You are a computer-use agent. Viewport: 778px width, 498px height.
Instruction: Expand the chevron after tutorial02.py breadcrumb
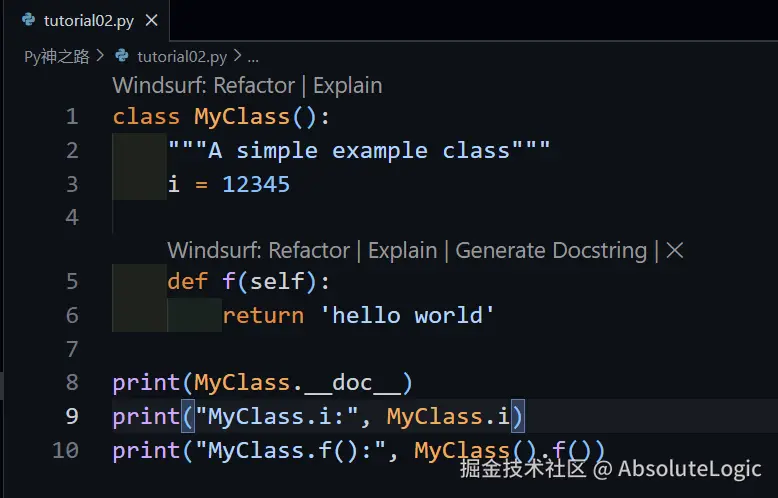pos(238,56)
